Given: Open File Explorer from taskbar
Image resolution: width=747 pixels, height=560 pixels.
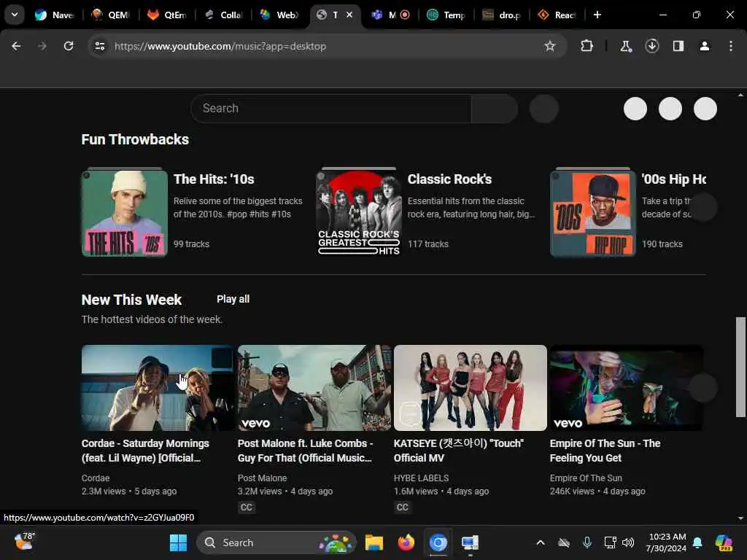Looking at the screenshot, I should tap(374, 542).
